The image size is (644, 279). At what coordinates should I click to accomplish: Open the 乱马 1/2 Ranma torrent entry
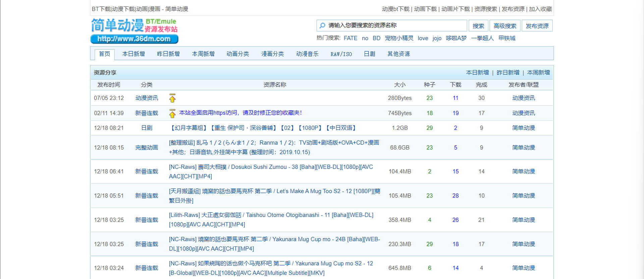pyautogui.click(x=274, y=147)
